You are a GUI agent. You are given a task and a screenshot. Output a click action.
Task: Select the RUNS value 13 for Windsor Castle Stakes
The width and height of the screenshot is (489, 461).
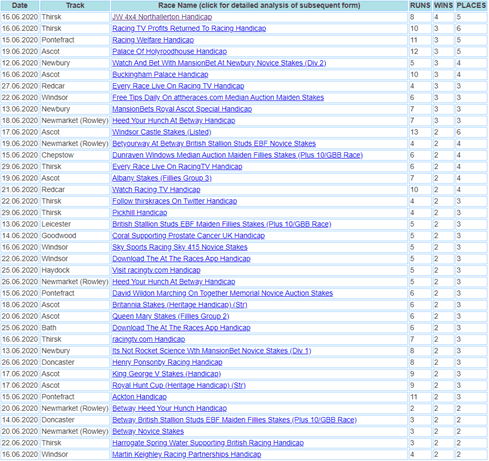(414, 132)
